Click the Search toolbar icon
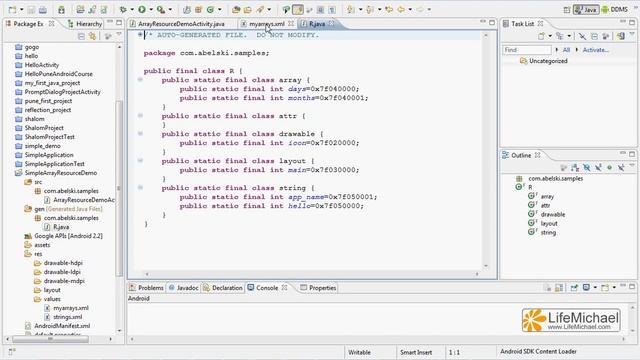The width and height of the screenshot is (640, 360). (x=260, y=9)
